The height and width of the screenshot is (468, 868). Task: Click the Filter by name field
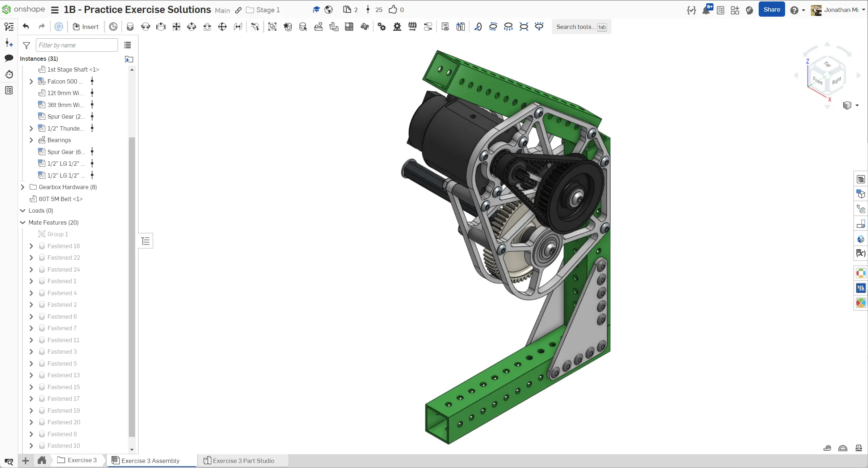pyautogui.click(x=77, y=45)
